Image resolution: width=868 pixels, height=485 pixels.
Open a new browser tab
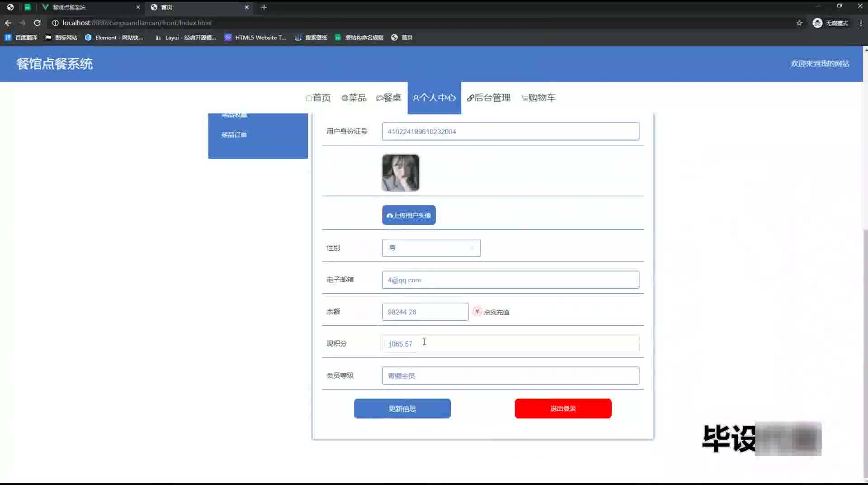click(x=264, y=7)
